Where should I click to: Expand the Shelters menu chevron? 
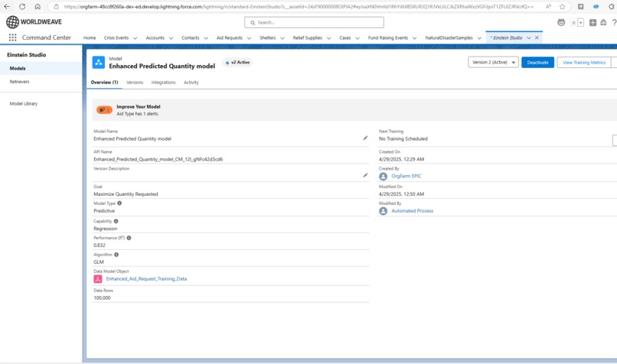click(x=282, y=38)
